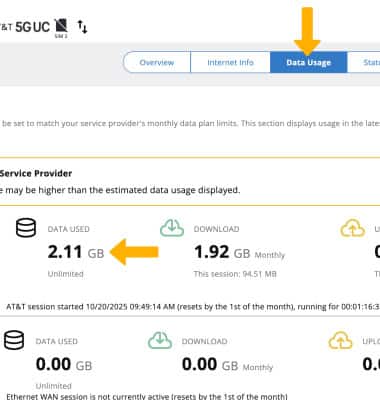Switch to the Overview tab
Image resolution: width=380 pixels, height=400 pixels.
pos(157,62)
